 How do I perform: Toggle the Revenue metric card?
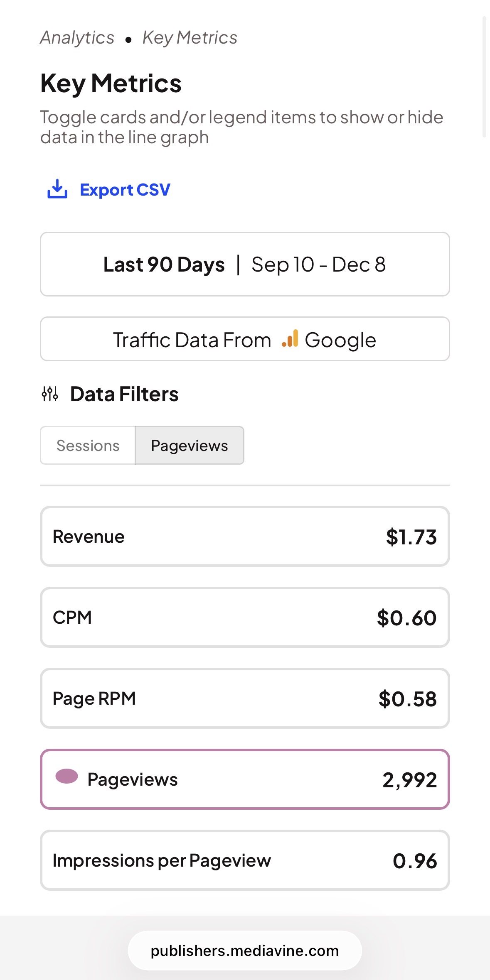pyautogui.click(x=245, y=537)
